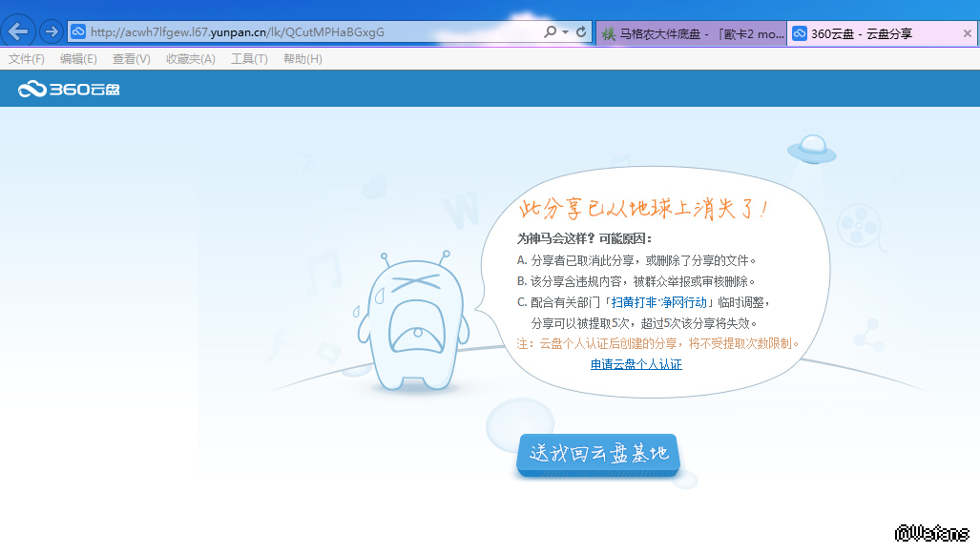Click the site favicon in address bar
Image resolution: width=980 pixels, height=553 pixels.
78,31
